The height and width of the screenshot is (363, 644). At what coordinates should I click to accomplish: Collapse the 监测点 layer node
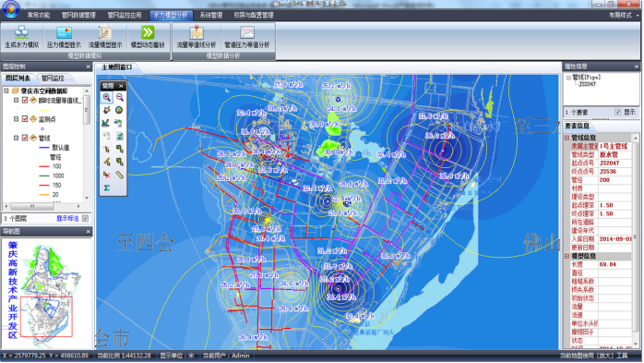click(x=16, y=119)
